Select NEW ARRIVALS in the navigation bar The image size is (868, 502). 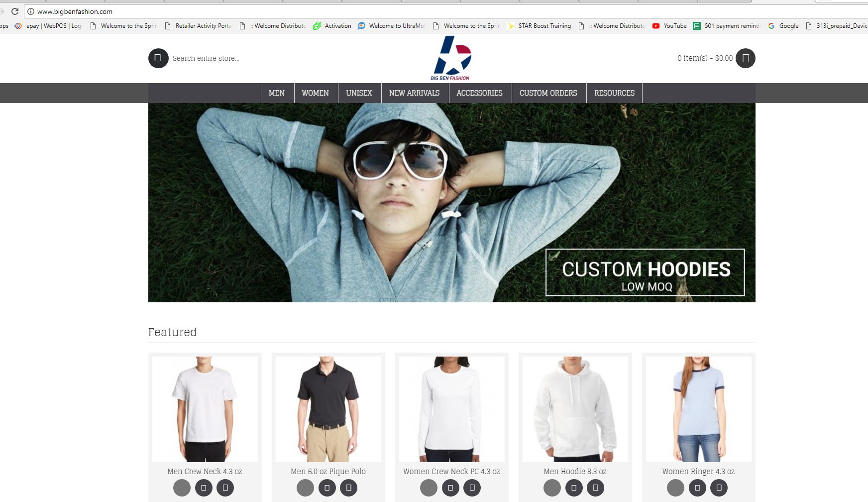[414, 93]
